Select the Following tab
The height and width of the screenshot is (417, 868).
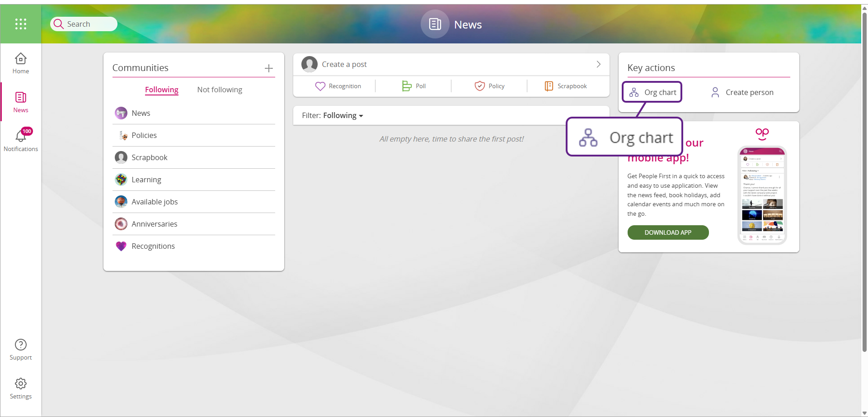[x=162, y=90]
